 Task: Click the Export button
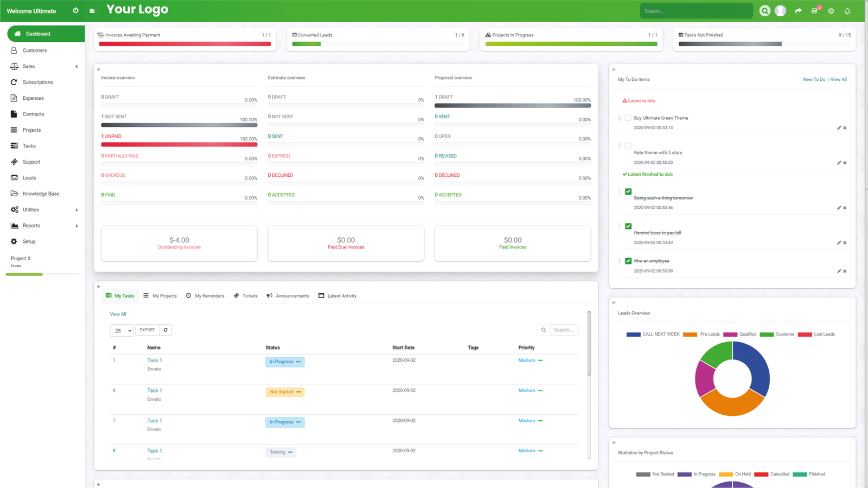(147, 330)
